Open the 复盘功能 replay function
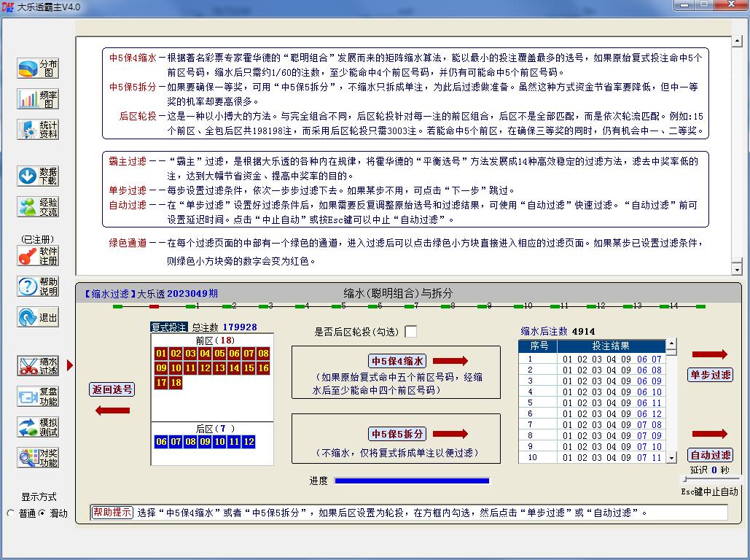Image resolution: width=750 pixels, height=560 pixels. coord(38,397)
